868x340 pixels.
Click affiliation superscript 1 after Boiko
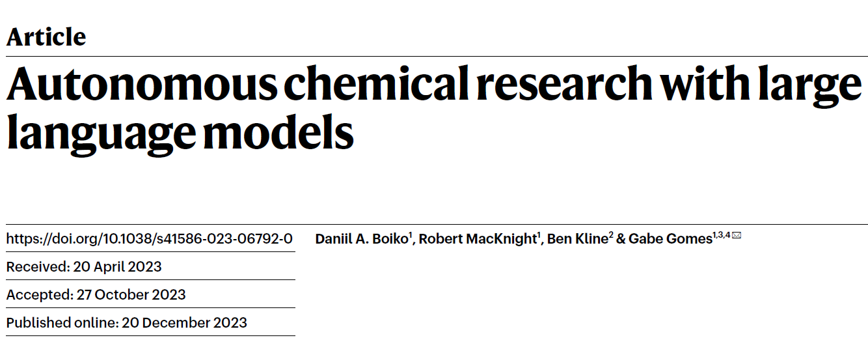[x=411, y=235]
